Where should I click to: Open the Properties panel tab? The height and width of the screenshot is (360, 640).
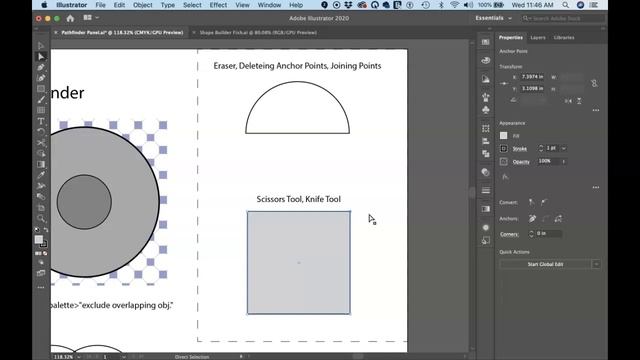pyautogui.click(x=511, y=38)
